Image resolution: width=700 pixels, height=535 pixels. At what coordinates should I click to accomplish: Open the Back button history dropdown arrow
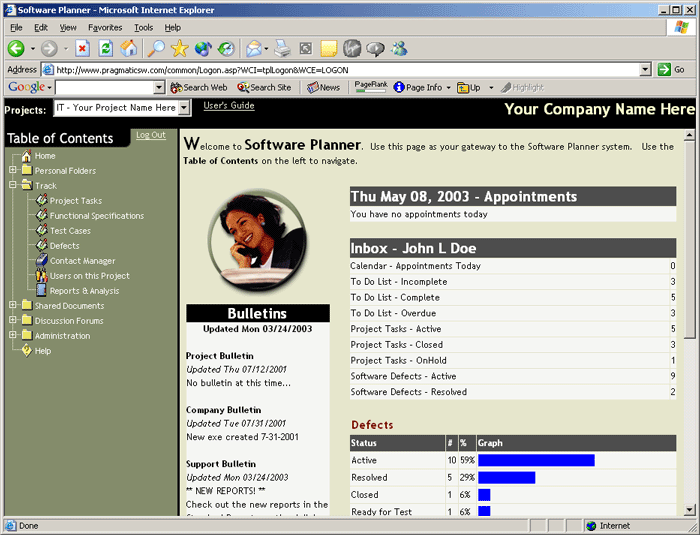(33, 49)
